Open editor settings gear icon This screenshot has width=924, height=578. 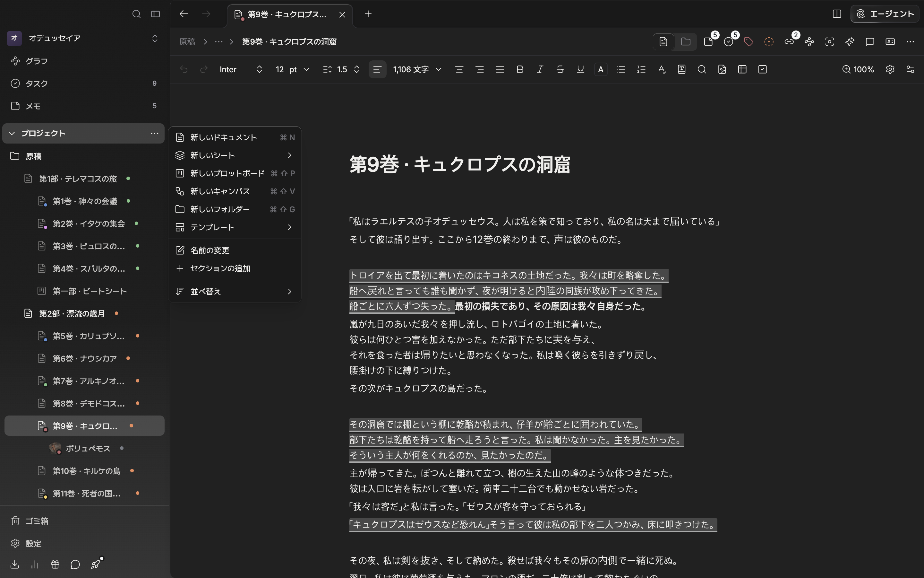click(x=890, y=69)
